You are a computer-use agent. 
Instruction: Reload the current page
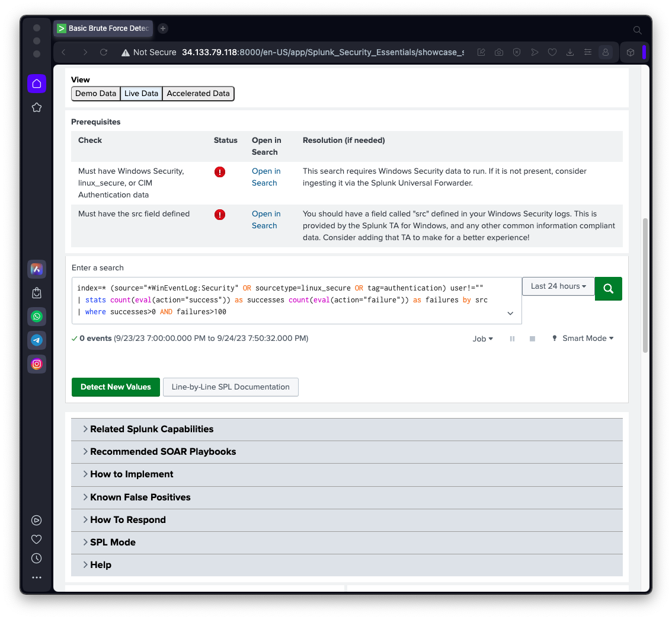(x=104, y=52)
